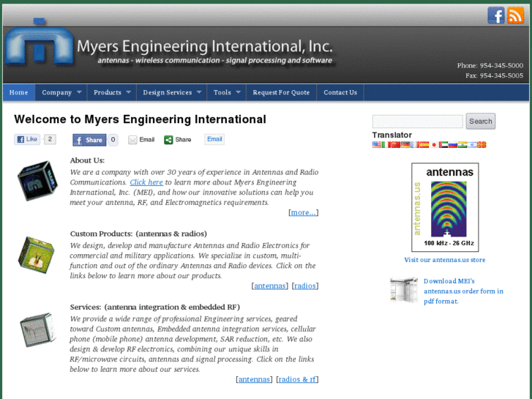Click the outlined blue Email button
Image resolution: width=532 pixels, height=399 pixels.
click(x=214, y=139)
